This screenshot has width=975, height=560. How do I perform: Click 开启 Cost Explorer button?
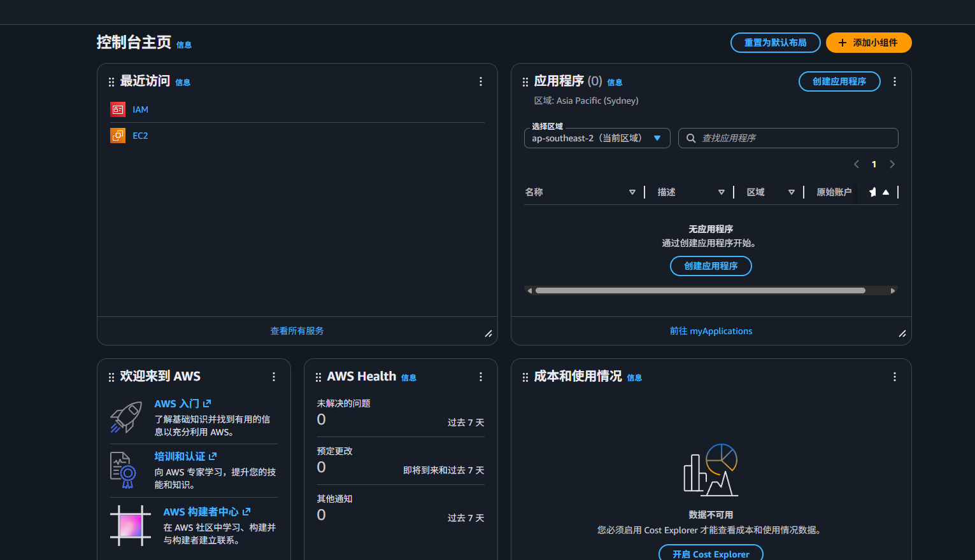[x=711, y=554]
